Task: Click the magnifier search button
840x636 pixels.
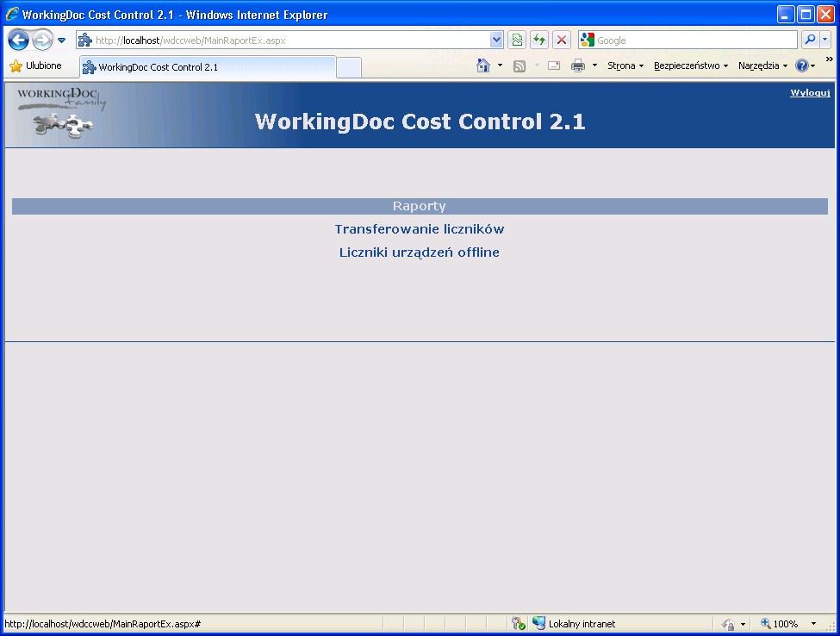Action: click(810, 41)
